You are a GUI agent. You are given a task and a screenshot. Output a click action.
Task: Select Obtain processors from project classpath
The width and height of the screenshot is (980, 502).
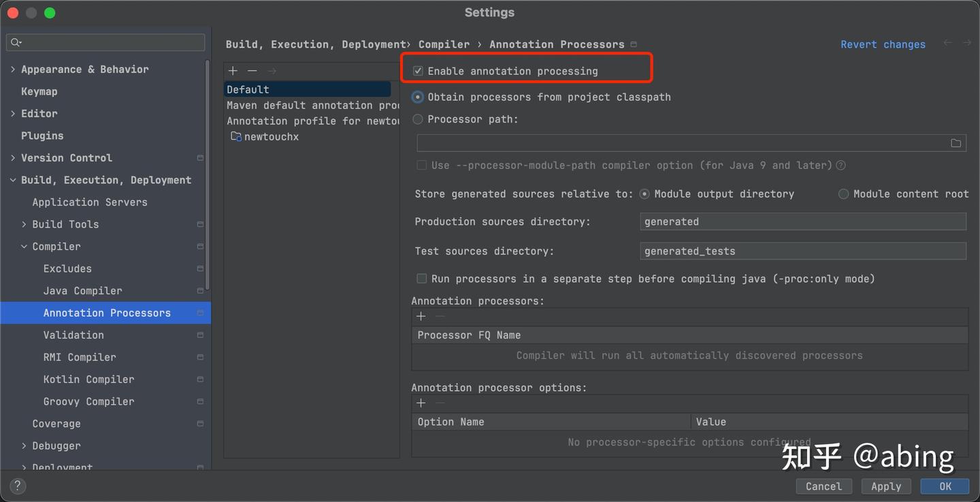point(418,97)
